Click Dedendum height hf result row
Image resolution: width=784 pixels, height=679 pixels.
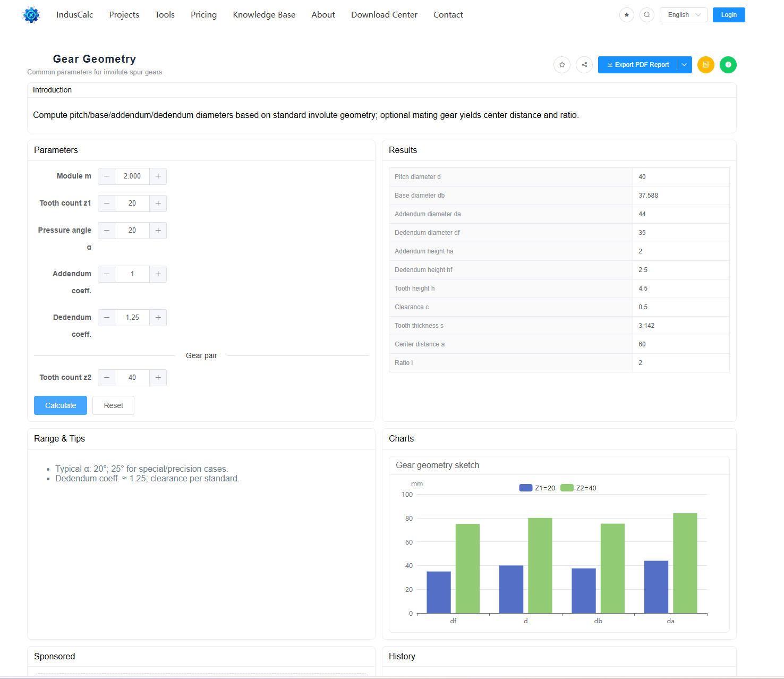(559, 270)
